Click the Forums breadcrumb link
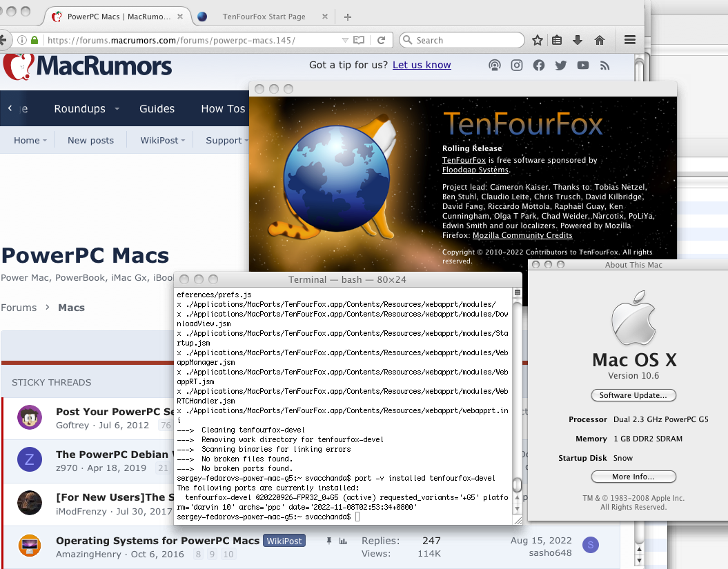Viewport: 728px width, 569px height. 19,308
